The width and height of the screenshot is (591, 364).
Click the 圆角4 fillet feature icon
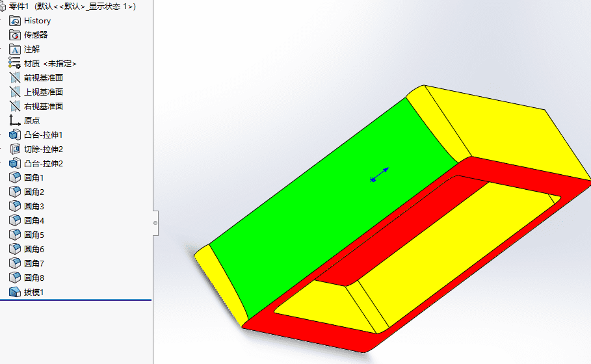point(15,220)
